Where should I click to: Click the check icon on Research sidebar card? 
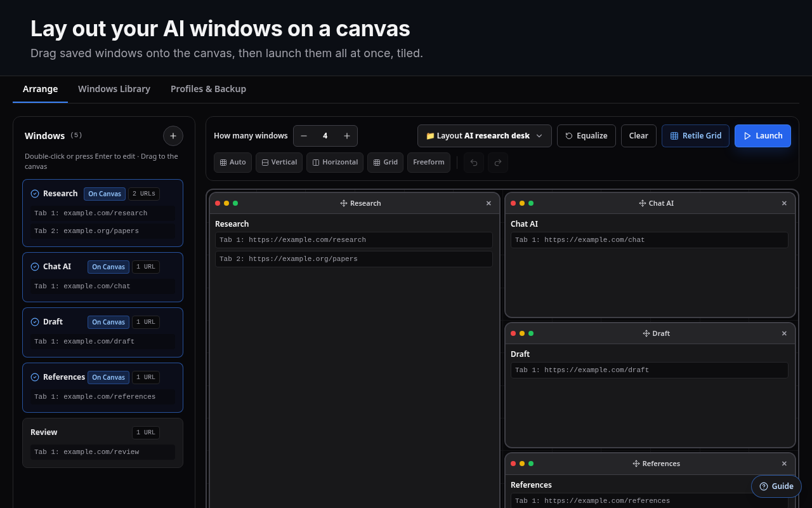(35, 194)
